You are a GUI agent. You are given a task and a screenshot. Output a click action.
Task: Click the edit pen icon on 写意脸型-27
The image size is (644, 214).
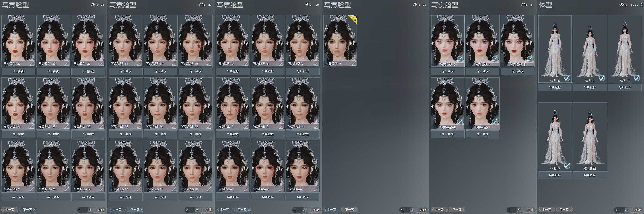pyautogui.click(x=32, y=64)
